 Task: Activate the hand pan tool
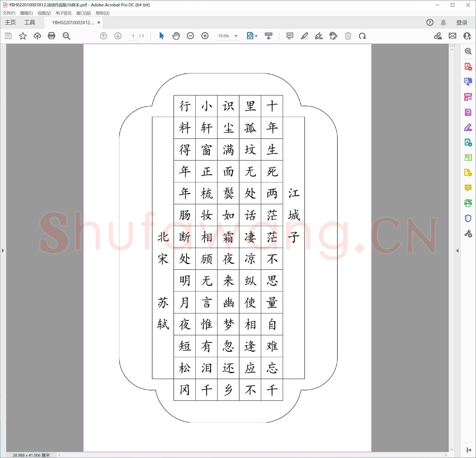[176, 36]
